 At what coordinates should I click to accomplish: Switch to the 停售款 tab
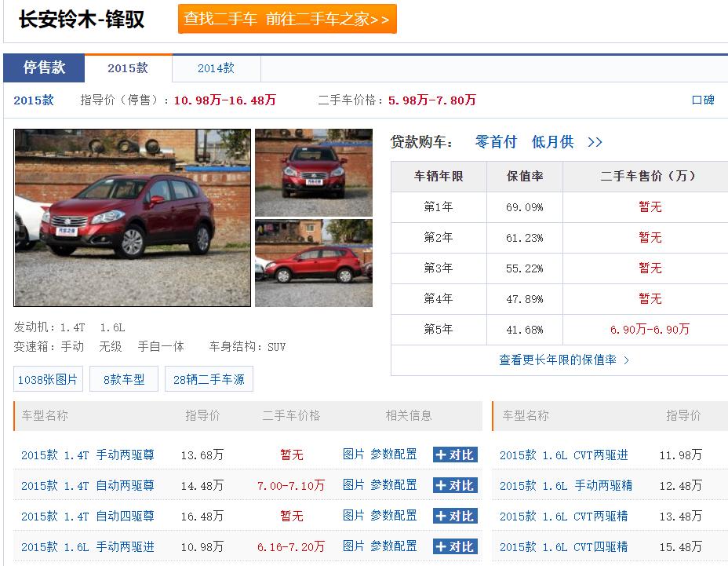click(45, 68)
